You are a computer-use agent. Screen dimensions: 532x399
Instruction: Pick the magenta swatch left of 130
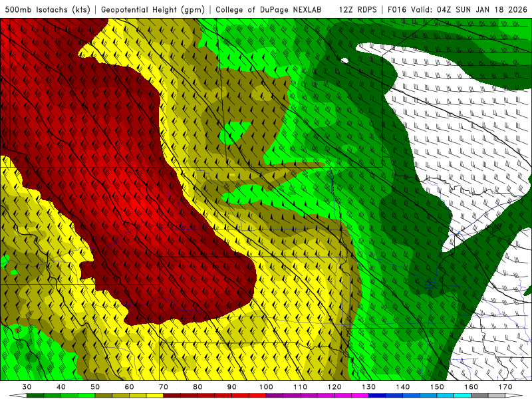360,396
